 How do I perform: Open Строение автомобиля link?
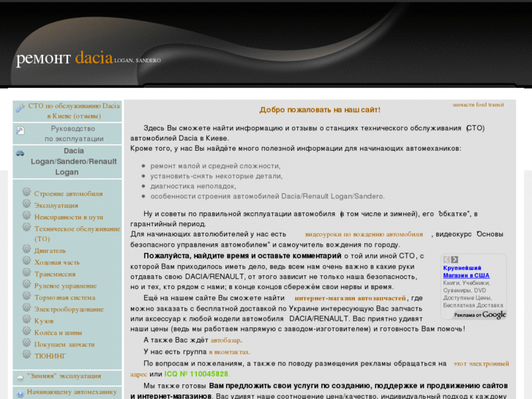click(68, 193)
